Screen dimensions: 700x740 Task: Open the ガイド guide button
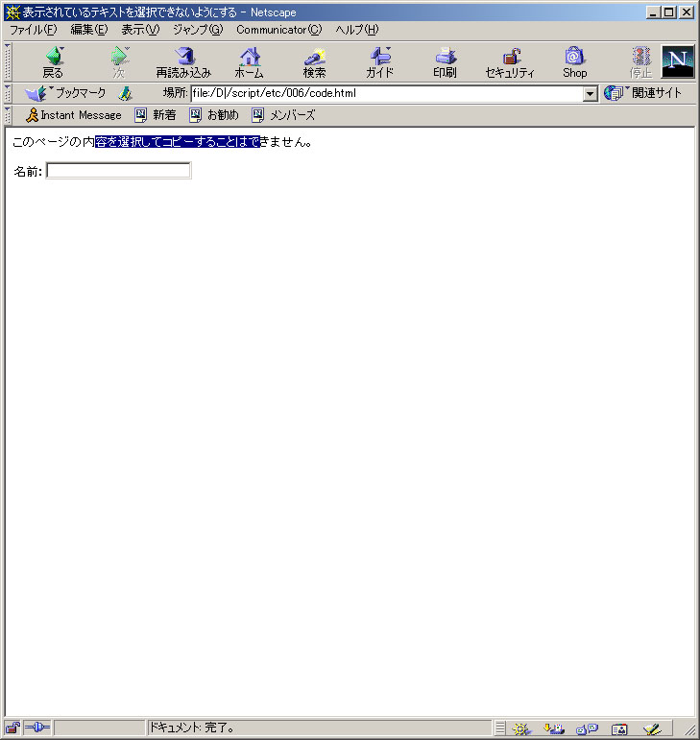(x=379, y=62)
